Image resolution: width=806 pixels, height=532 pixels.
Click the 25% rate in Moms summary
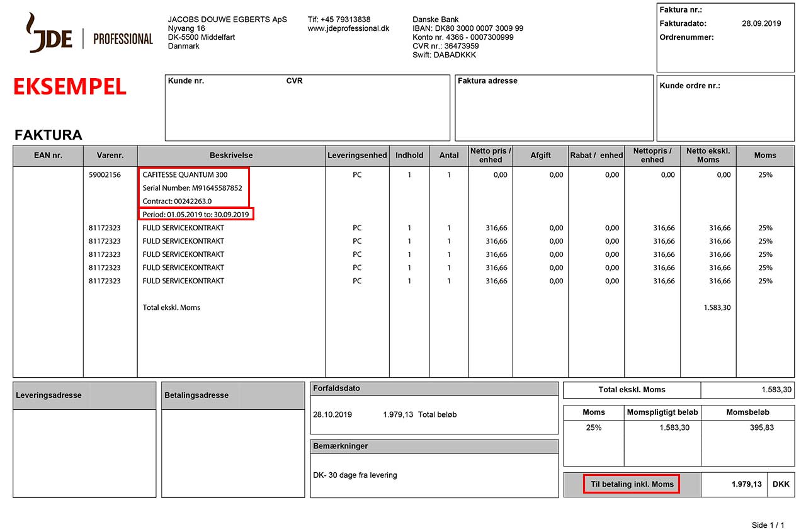click(x=594, y=428)
